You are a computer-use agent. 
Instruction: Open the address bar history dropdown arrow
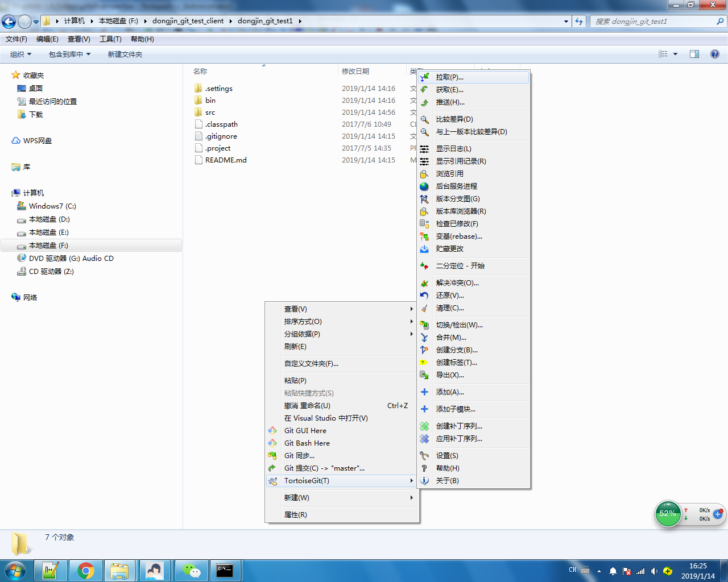tap(565, 20)
